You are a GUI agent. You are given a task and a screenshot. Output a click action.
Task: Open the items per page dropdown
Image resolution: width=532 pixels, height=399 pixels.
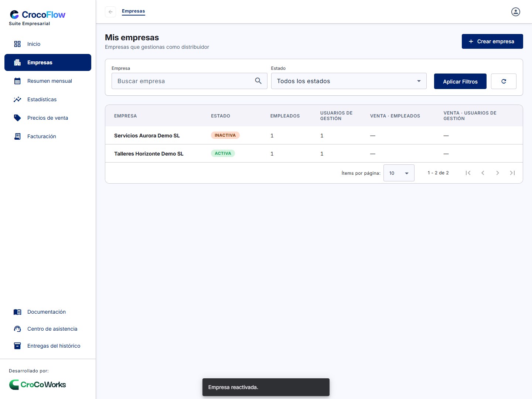coord(399,173)
